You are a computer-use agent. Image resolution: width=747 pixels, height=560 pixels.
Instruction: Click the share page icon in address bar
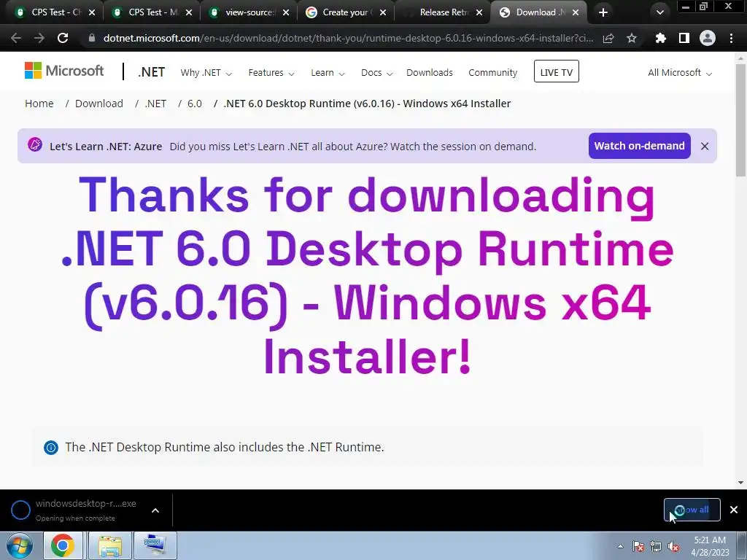coord(608,38)
